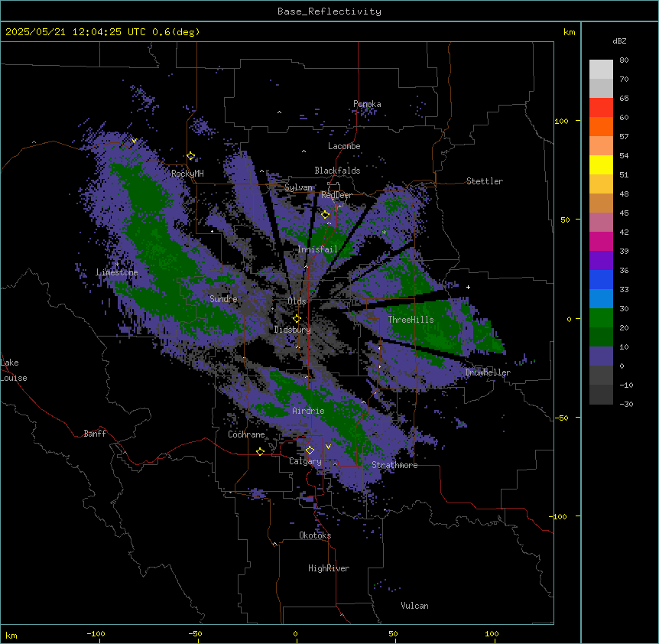Click the yellow diamond marker below Cochrane

pyautogui.click(x=260, y=451)
